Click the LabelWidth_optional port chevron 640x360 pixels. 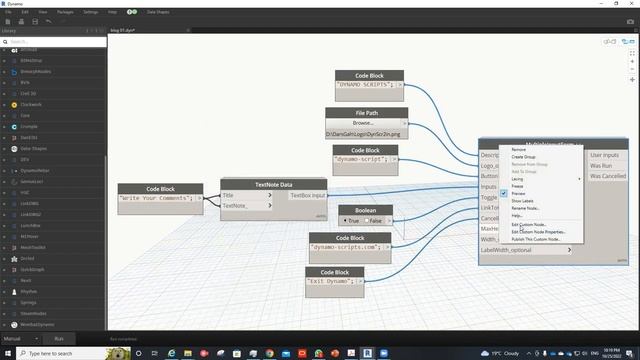click(569, 250)
